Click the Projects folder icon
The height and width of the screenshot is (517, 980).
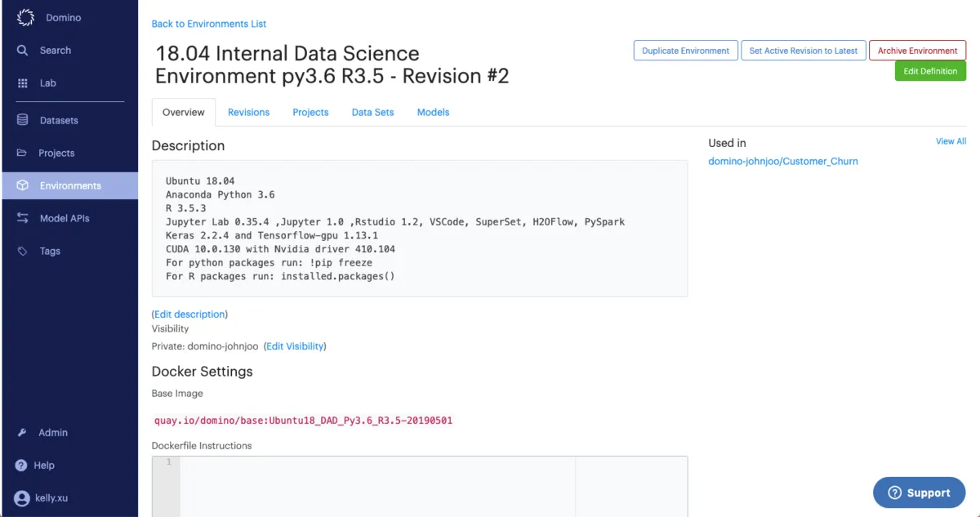22,153
